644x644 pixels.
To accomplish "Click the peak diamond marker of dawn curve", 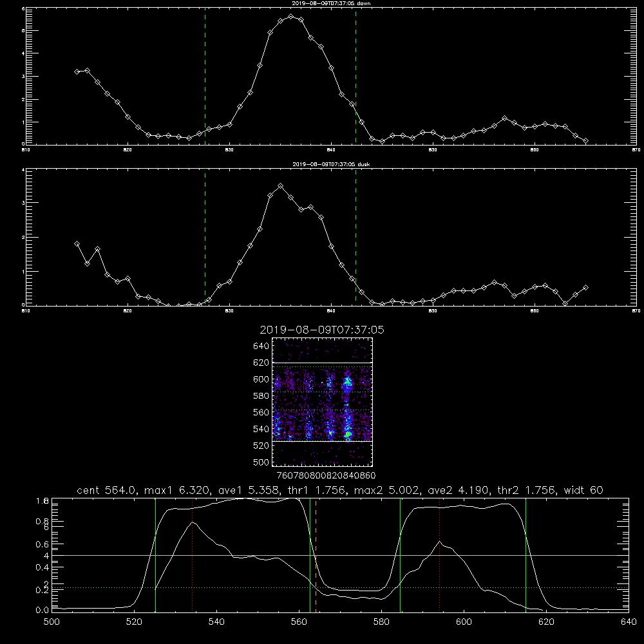I will (291, 17).
